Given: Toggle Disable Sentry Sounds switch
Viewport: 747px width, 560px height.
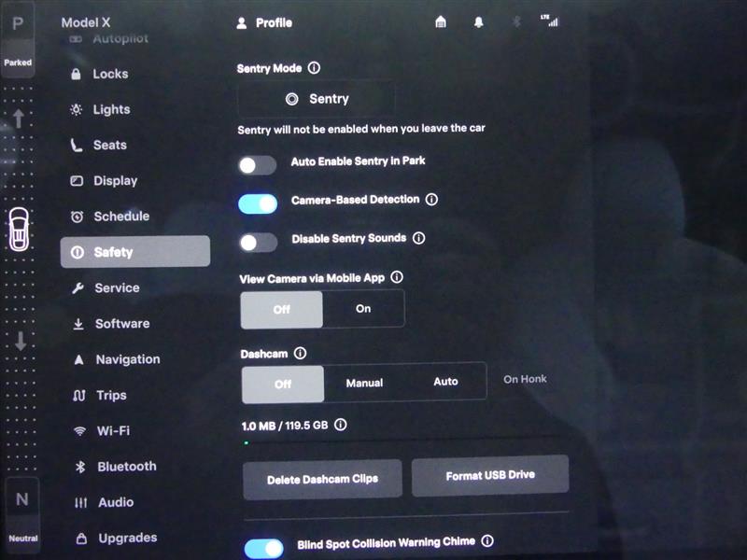Looking at the screenshot, I should pyautogui.click(x=258, y=243).
